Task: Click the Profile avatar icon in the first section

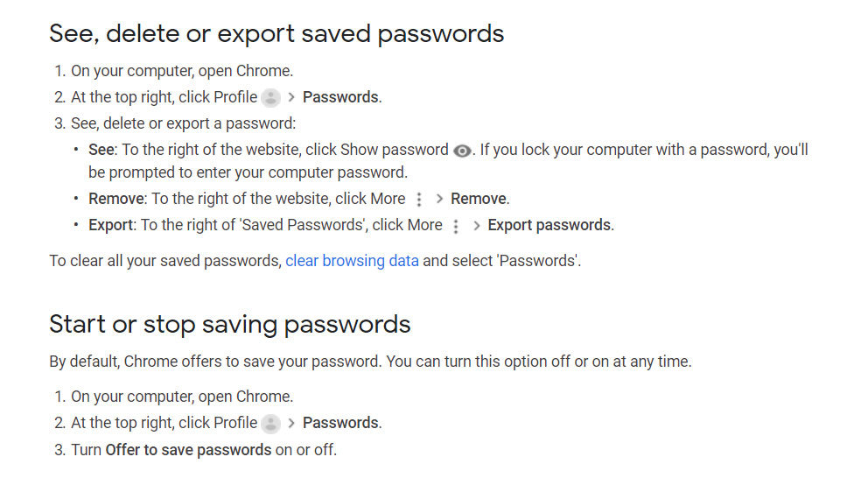Action: click(270, 98)
